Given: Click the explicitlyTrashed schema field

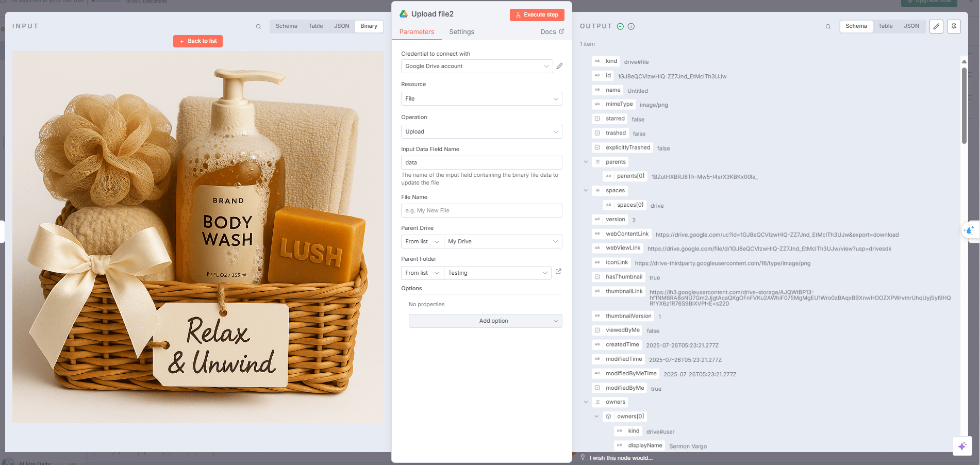Looking at the screenshot, I should coord(622,147).
